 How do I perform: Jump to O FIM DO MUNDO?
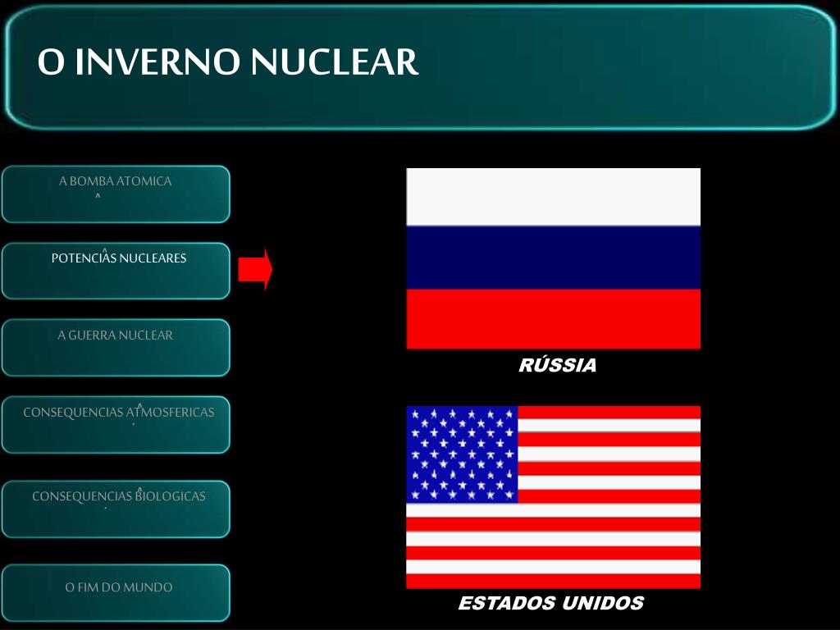pyautogui.click(x=116, y=592)
